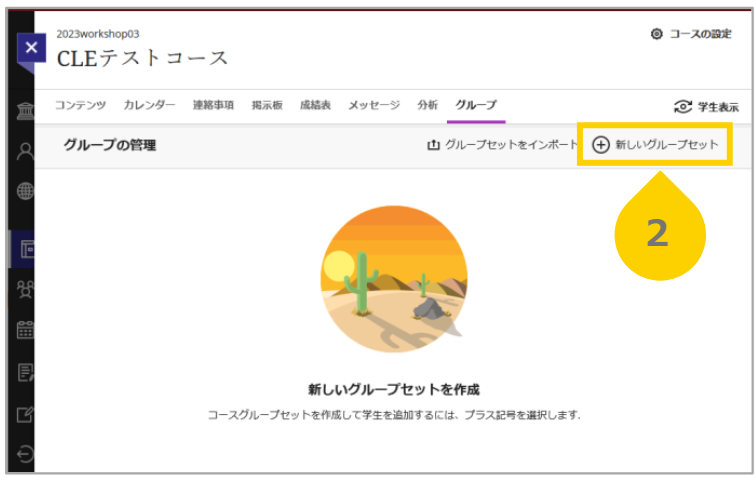Click the 2023workshop03 course ID text
The image size is (756, 478).
click(x=98, y=34)
